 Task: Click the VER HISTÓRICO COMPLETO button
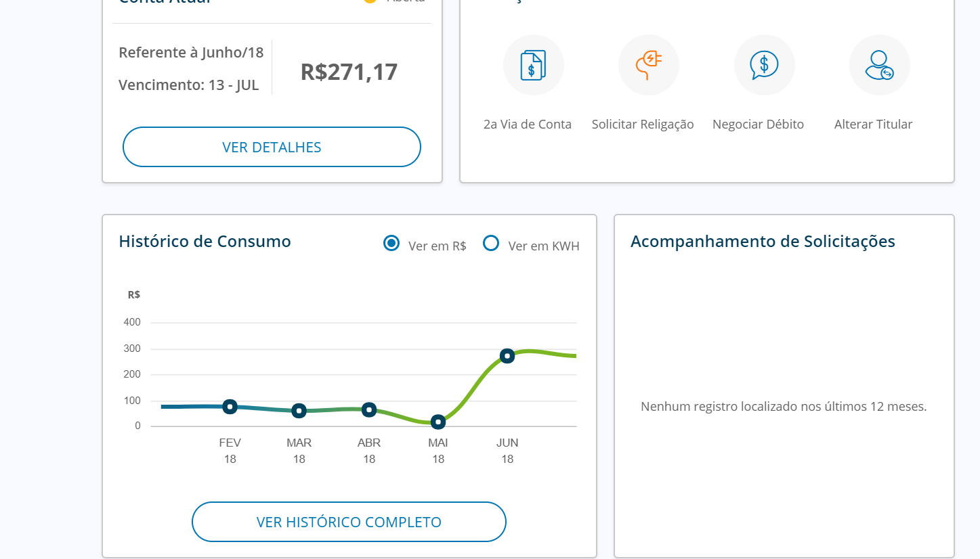[349, 522]
